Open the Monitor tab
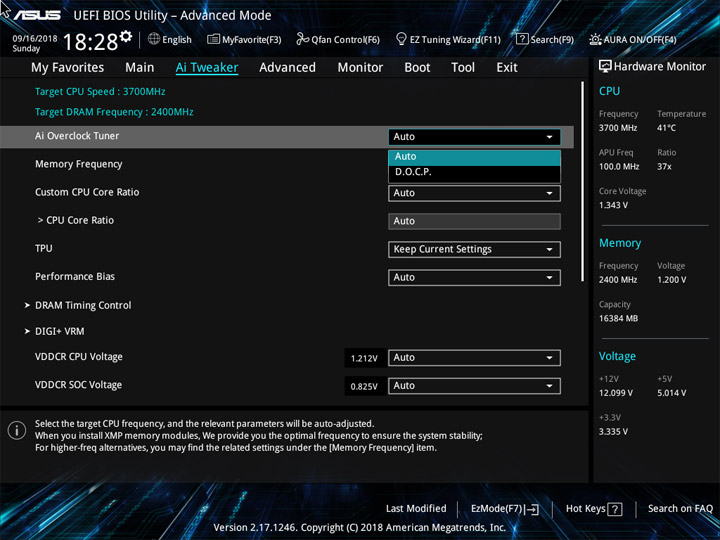 point(360,68)
